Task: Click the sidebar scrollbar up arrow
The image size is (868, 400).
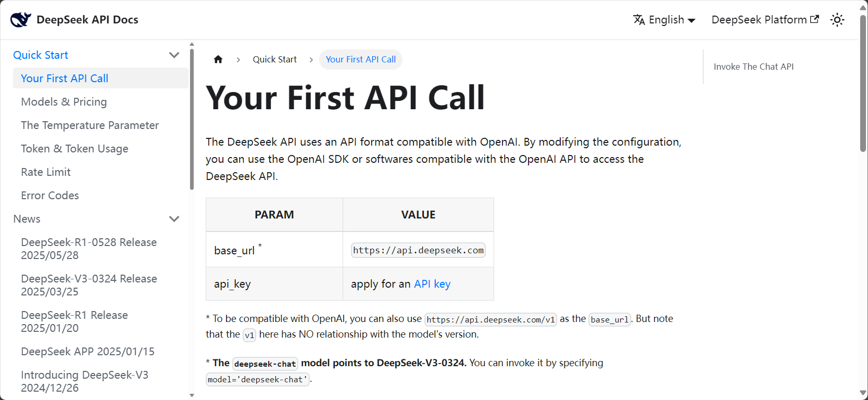Action: 192,45
